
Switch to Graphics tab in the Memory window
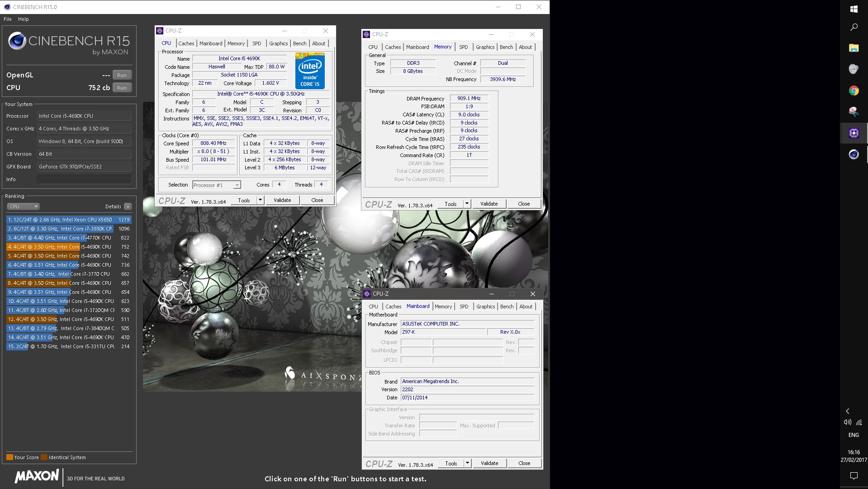coord(485,47)
